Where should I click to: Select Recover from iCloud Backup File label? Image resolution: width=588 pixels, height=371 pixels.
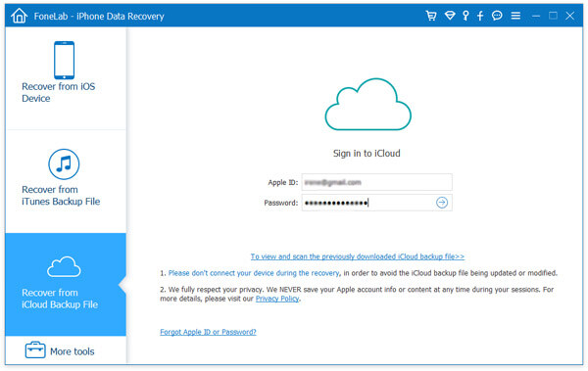click(x=60, y=299)
